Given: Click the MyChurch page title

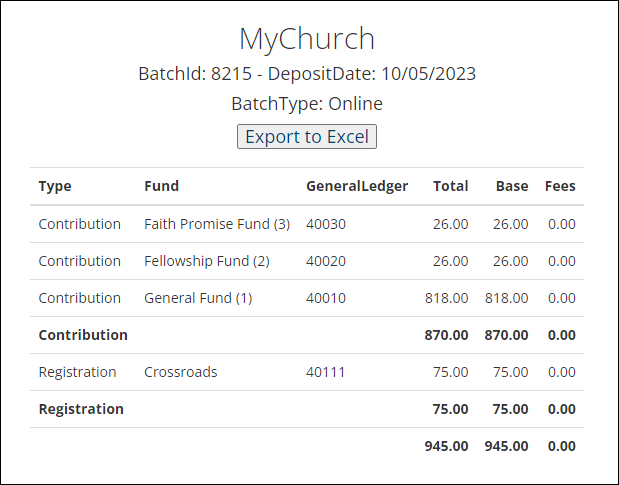Looking at the screenshot, I should [x=307, y=39].
